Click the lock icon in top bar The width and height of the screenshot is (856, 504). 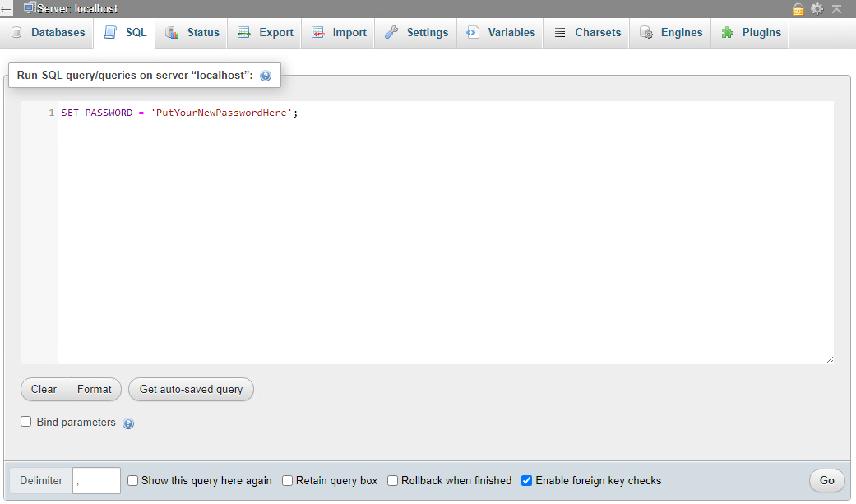(798, 8)
